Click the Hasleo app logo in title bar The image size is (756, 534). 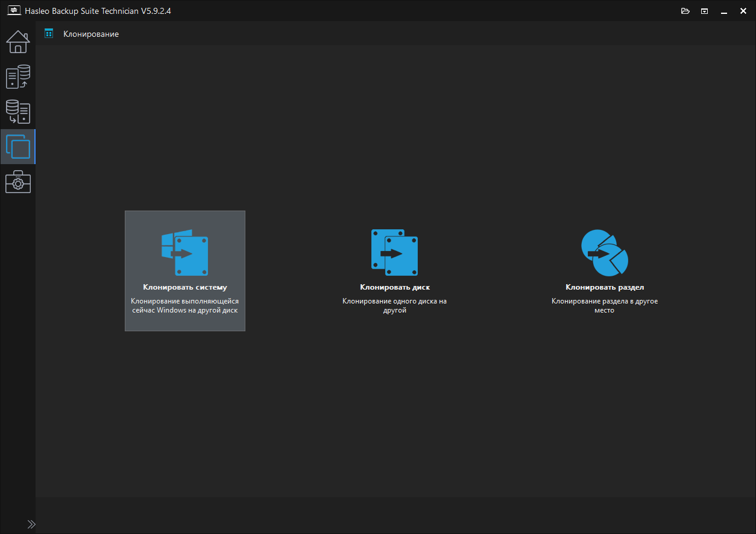13,11
